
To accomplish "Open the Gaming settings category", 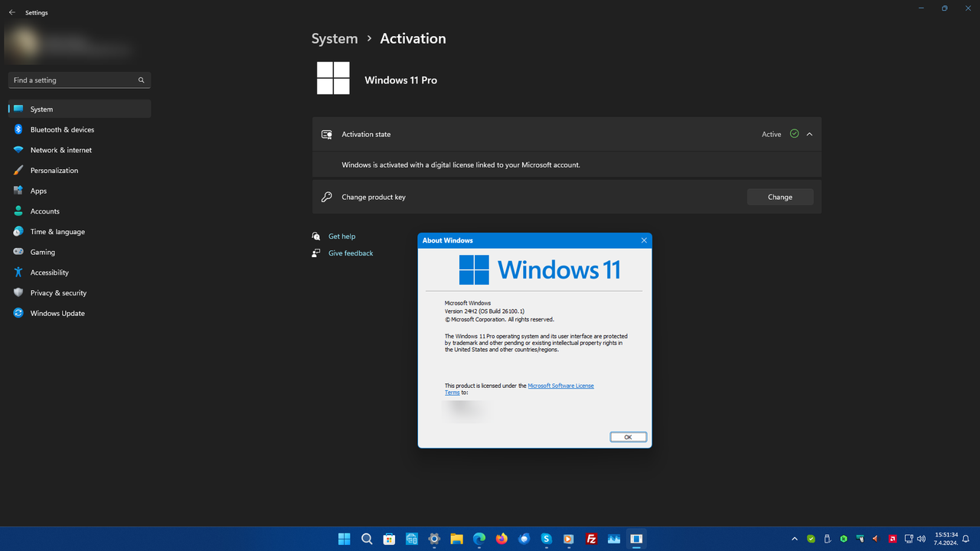I will click(80, 252).
